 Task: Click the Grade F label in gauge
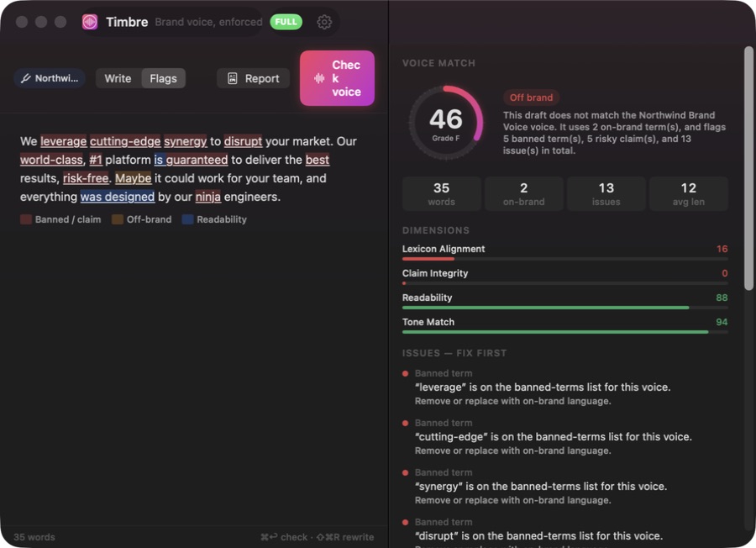coord(446,138)
